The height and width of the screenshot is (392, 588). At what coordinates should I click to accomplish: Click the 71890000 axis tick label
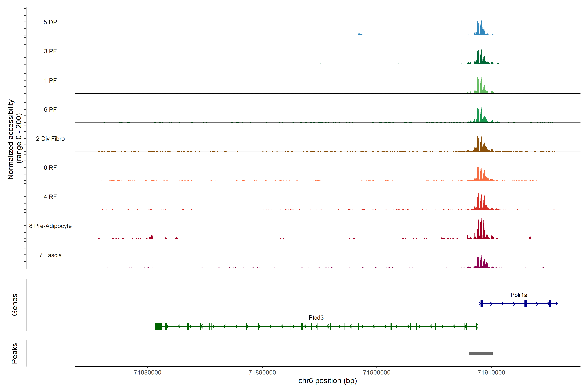tap(262, 372)
